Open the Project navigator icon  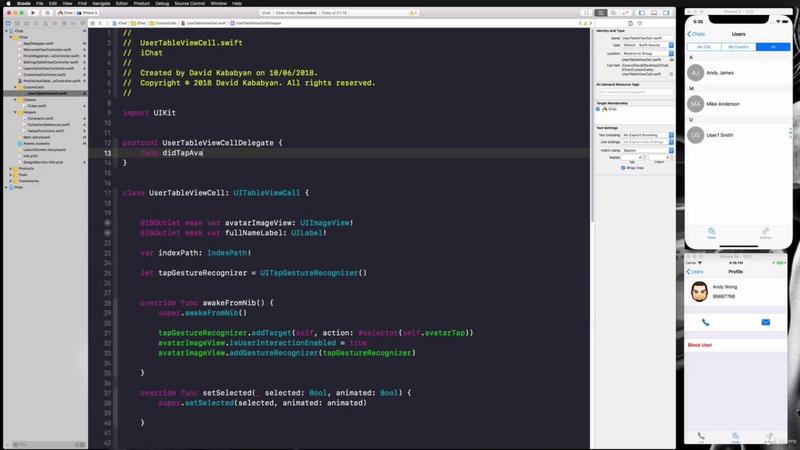[x=8, y=23]
